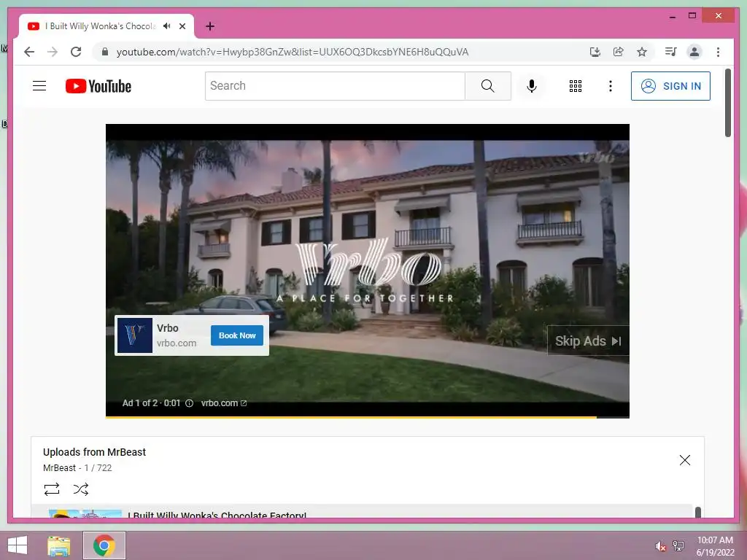This screenshot has width=747, height=560.
Task: Open Chrome profile avatar icon
Action: click(x=694, y=52)
